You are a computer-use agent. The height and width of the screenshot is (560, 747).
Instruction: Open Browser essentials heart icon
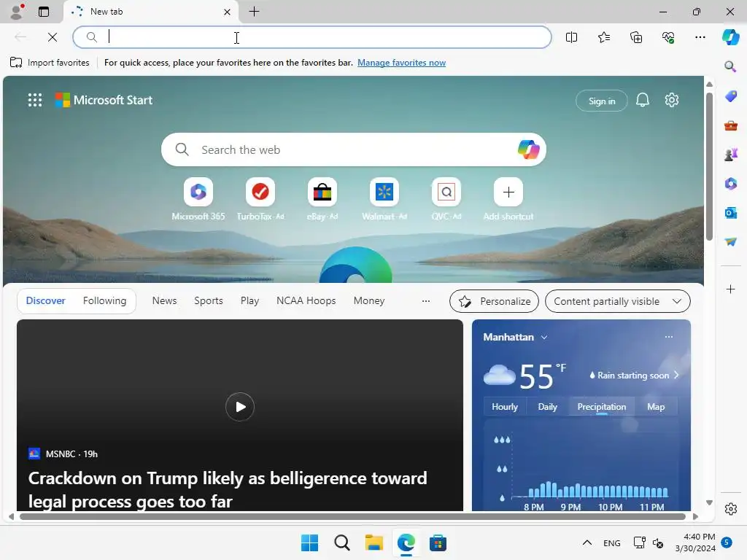(668, 37)
